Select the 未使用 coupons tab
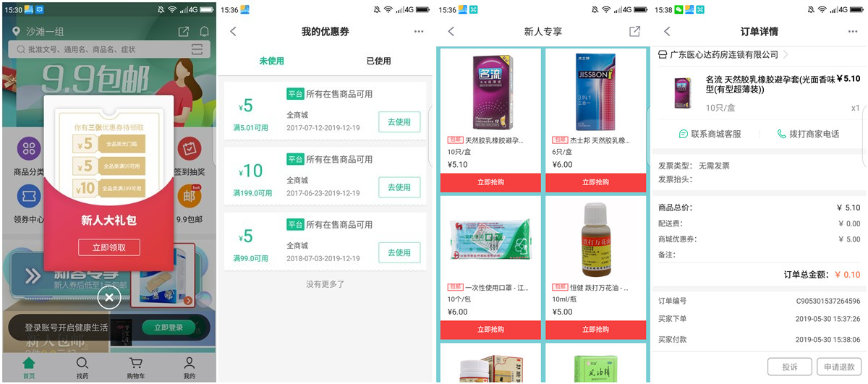 271,61
